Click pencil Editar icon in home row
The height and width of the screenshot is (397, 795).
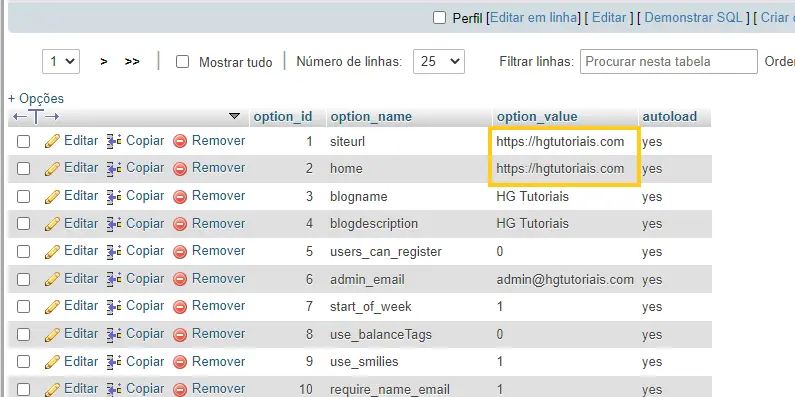pyautogui.click(x=52, y=168)
